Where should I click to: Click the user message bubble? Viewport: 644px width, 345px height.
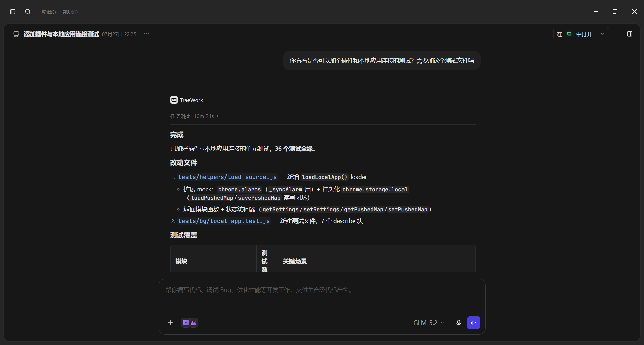point(382,61)
